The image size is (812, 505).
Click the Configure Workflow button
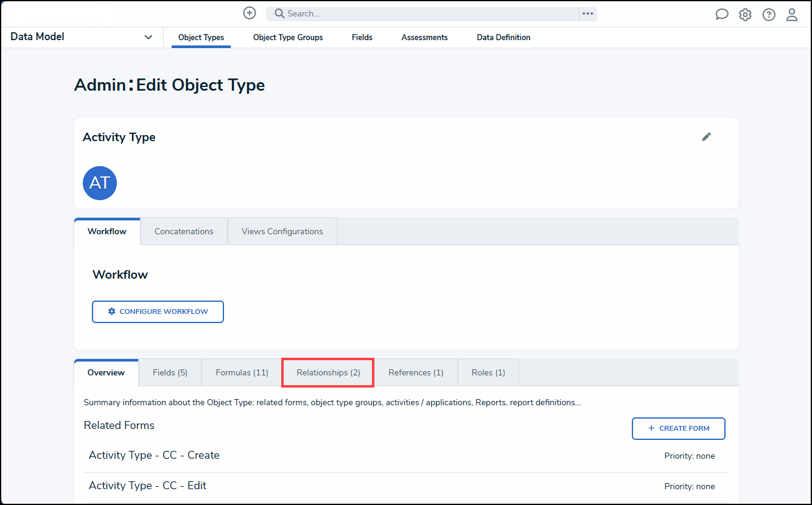coord(158,312)
